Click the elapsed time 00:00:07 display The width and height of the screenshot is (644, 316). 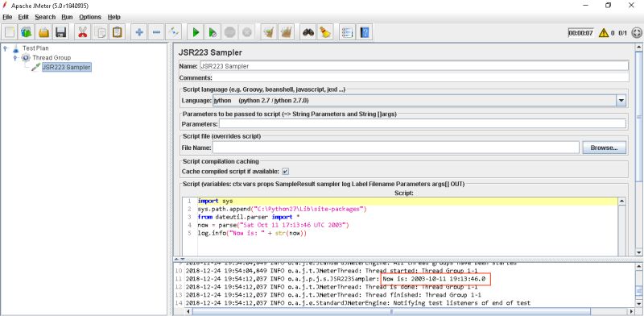pos(580,33)
